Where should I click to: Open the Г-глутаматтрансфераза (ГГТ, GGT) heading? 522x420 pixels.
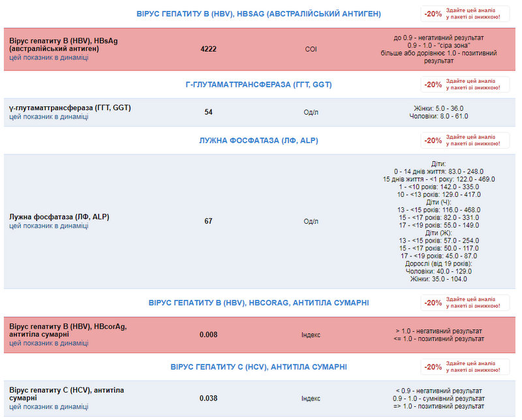258,85
